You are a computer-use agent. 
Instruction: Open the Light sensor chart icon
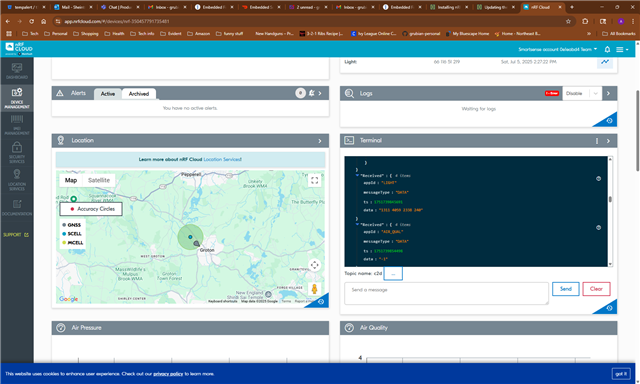coord(605,62)
